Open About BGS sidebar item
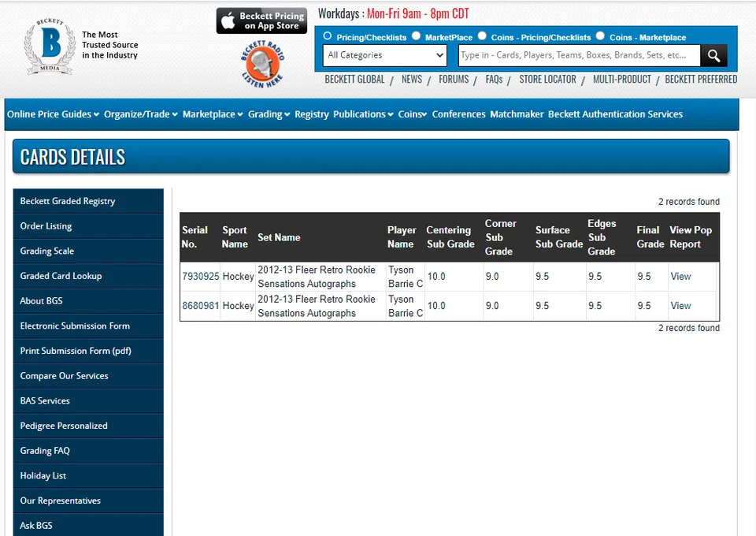Image resolution: width=756 pixels, height=536 pixels. [88, 301]
